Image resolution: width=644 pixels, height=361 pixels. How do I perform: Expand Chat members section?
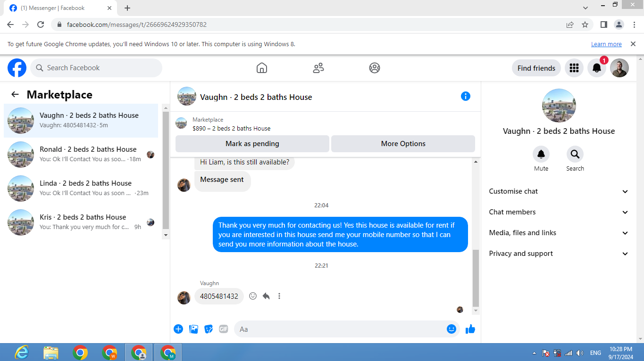click(x=559, y=212)
